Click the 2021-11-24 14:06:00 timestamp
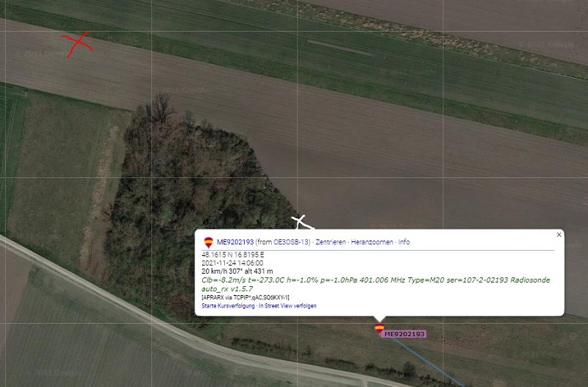588x387 pixels. [x=232, y=263]
